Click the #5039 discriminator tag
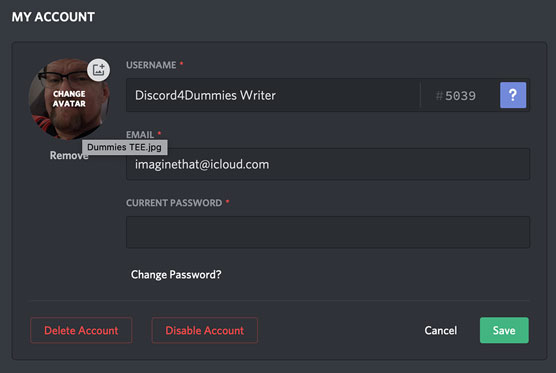 coord(456,96)
